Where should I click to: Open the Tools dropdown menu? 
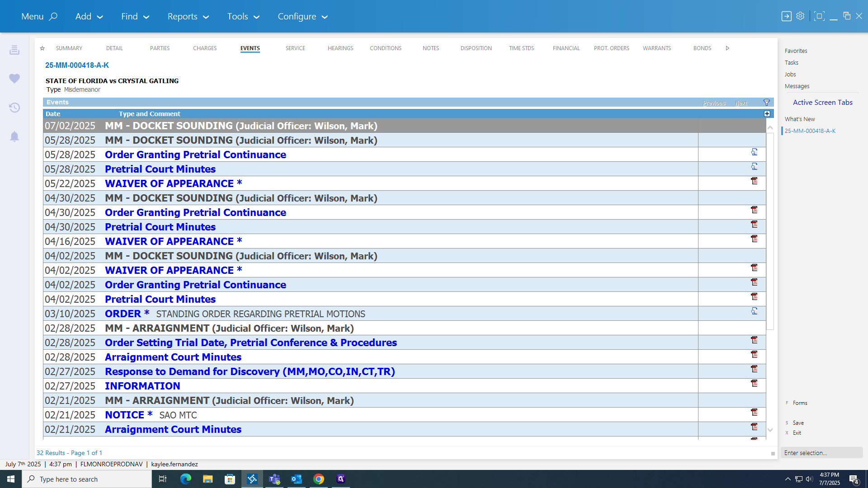pyautogui.click(x=243, y=16)
